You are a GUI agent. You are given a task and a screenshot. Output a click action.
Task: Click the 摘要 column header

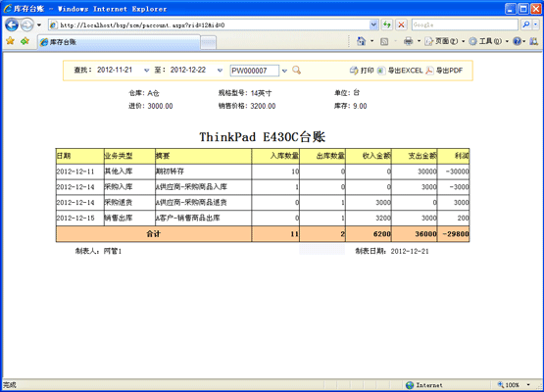coord(203,156)
